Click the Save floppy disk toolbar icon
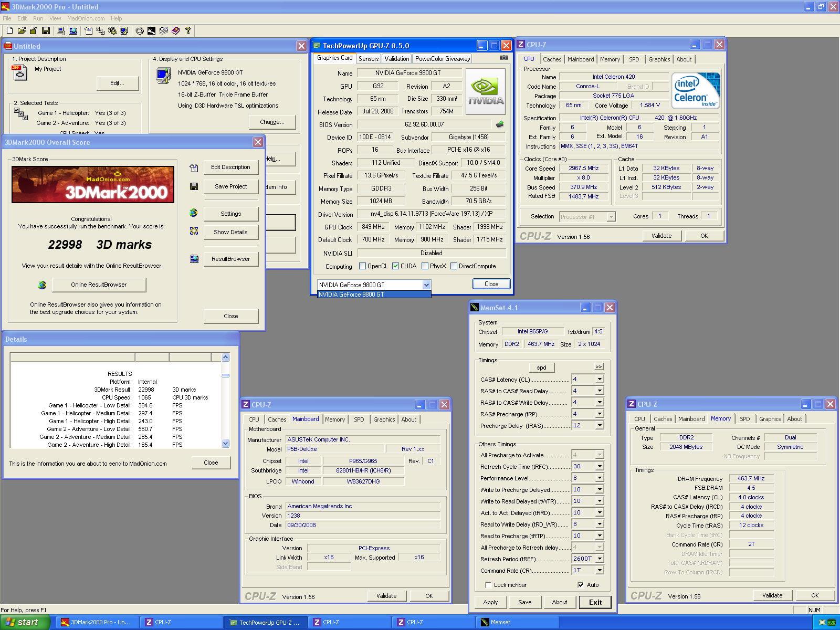Image resolution: width=840 pixels, height=630 pixels. 46,30
